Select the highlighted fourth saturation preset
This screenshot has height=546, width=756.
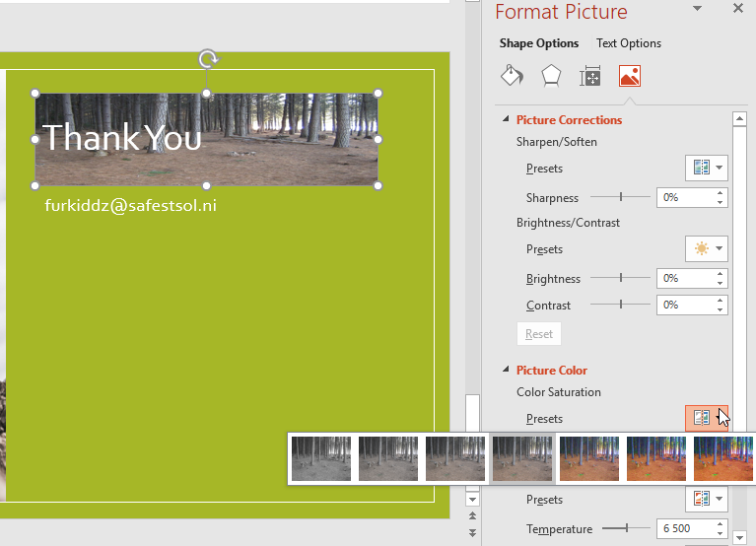[522, 458]
